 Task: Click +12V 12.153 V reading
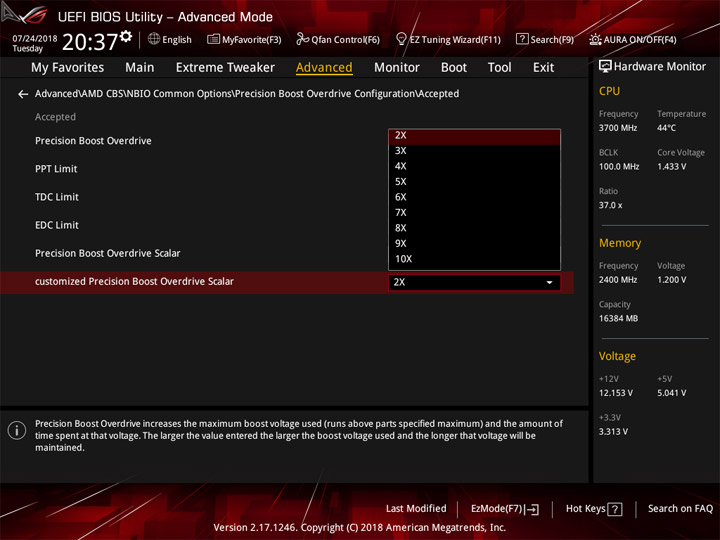click(615, 394)
